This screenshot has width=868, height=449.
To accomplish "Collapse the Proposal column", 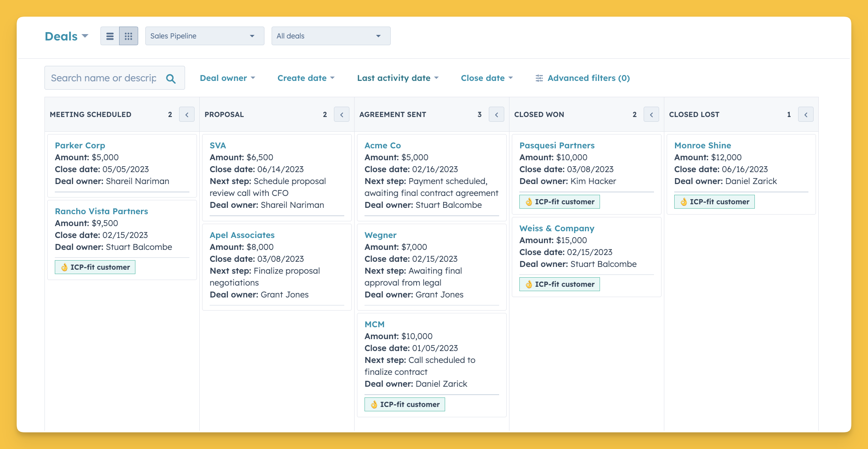I will [341, 114].
